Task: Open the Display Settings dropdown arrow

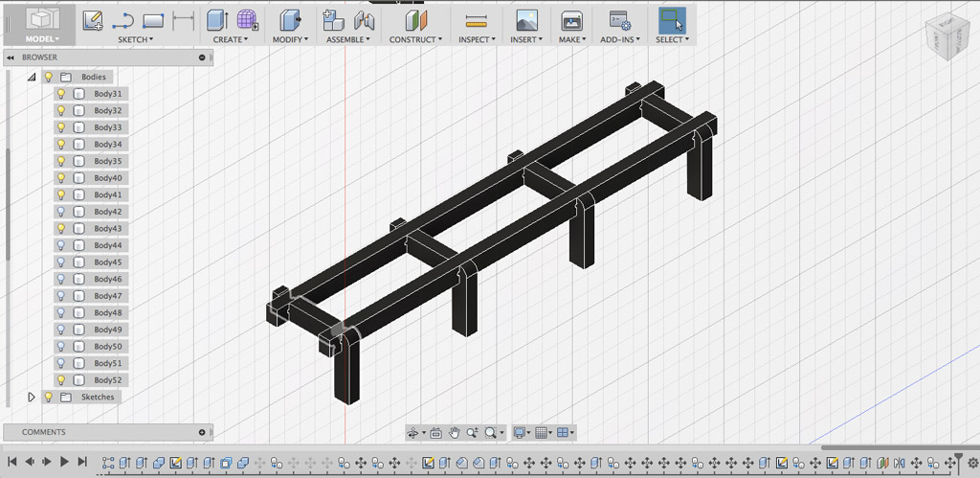Action: (528, 433)
